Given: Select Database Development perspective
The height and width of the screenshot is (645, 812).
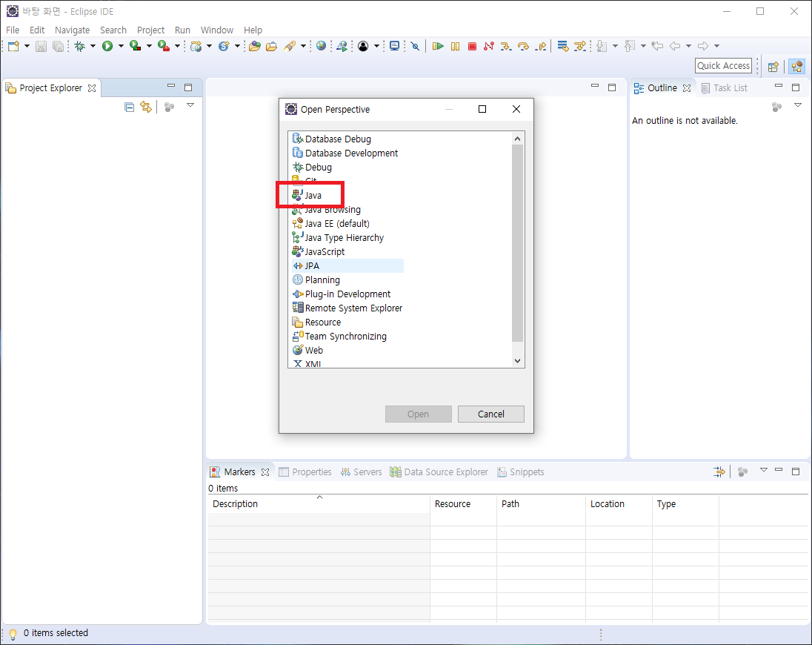Looking at the screenshot, I should pos(345,153).
